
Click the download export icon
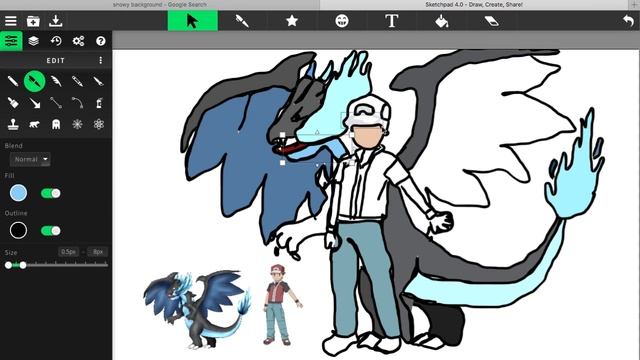point(56,21)
